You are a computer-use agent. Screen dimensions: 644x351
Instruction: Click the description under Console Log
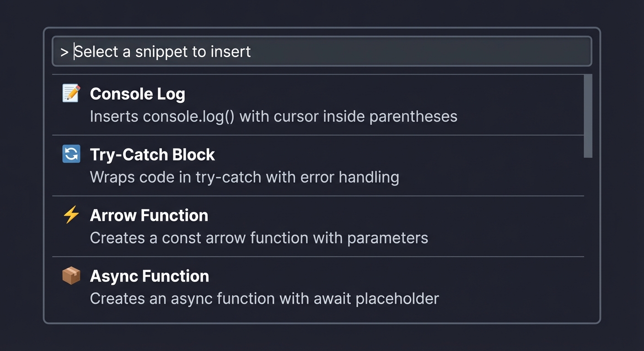click(x=274, y=117)
